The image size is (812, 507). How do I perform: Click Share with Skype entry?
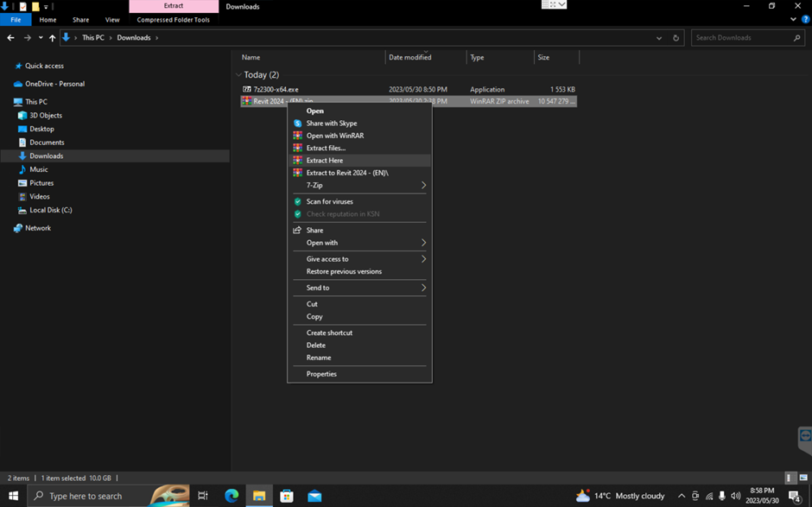pyautogui.click(x=359, y=124)
